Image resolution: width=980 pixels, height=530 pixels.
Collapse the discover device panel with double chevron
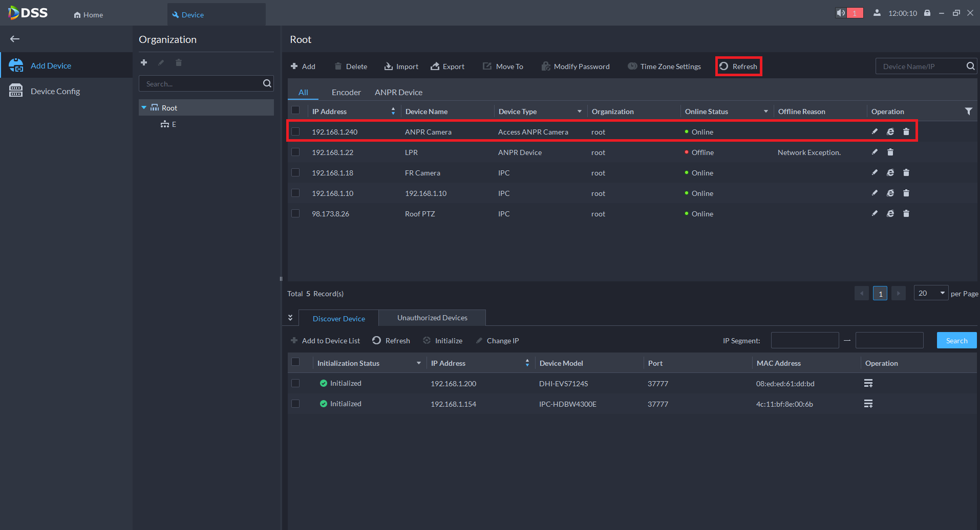[x=290, y=318]
